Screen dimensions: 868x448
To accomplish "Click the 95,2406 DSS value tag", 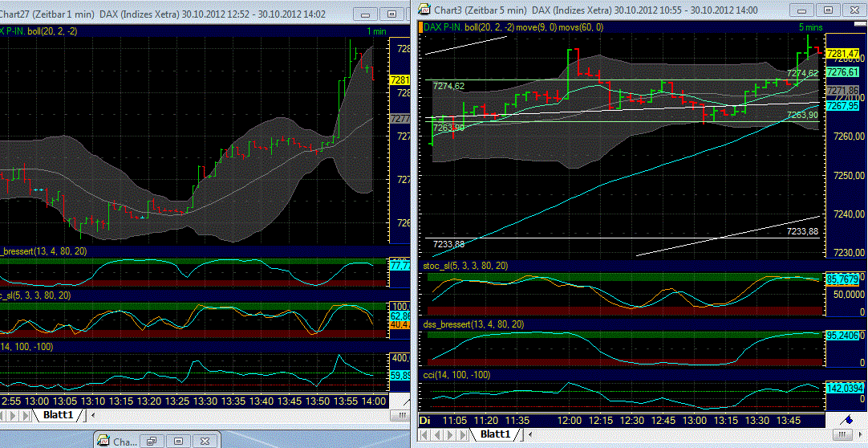I will coord(843,335).
